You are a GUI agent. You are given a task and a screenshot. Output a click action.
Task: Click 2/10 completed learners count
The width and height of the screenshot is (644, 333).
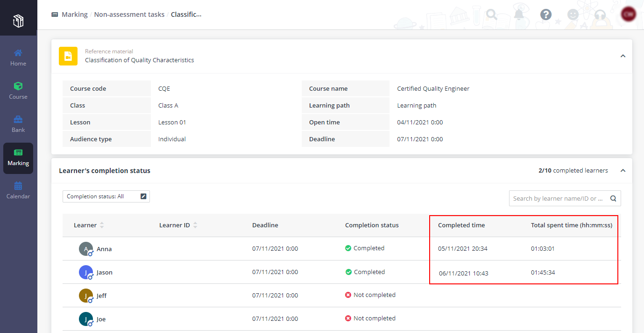point(573,171)
